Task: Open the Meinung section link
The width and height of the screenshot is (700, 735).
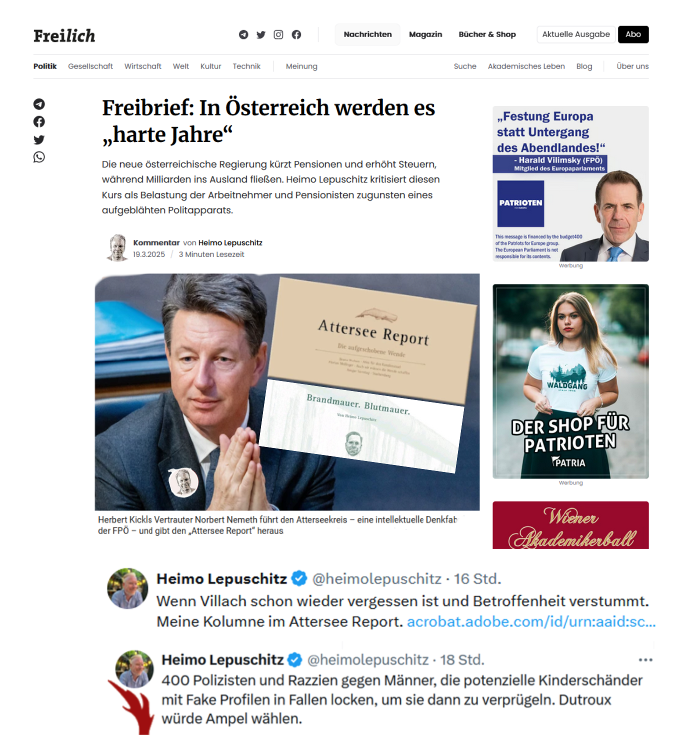Action: (301, 66)
